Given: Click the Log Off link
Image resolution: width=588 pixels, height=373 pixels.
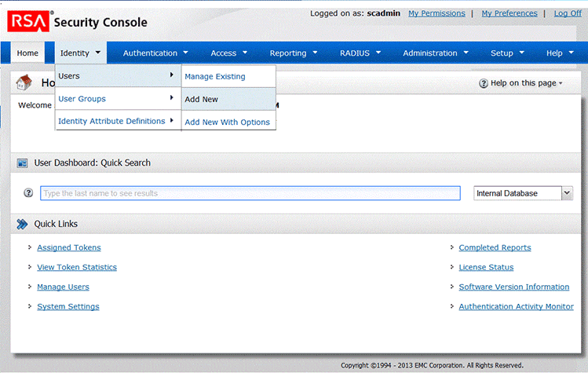Looking at the screenshot, I should tap(568, 13).
